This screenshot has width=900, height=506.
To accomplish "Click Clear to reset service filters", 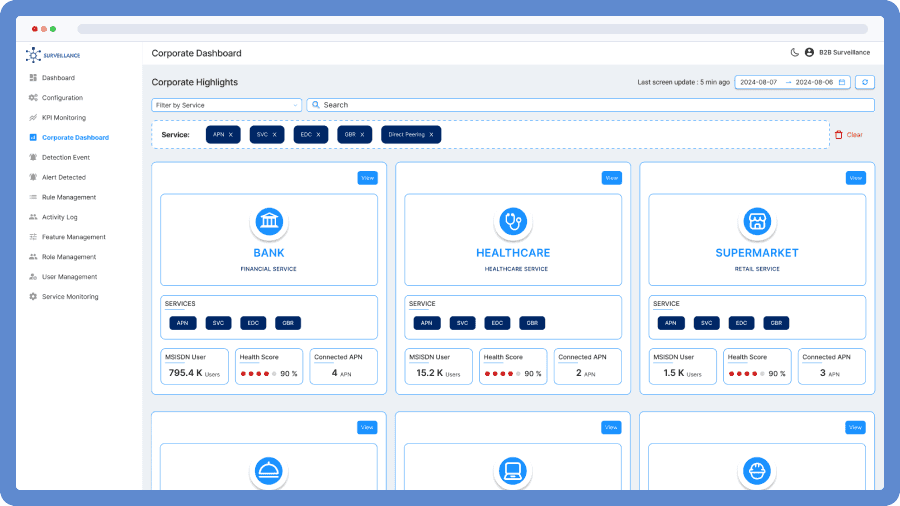I will click(x=854, y=135).
